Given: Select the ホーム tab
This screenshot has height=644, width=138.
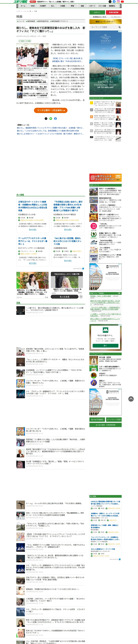Looking at the screenshot, I should [x=23, y=6].
